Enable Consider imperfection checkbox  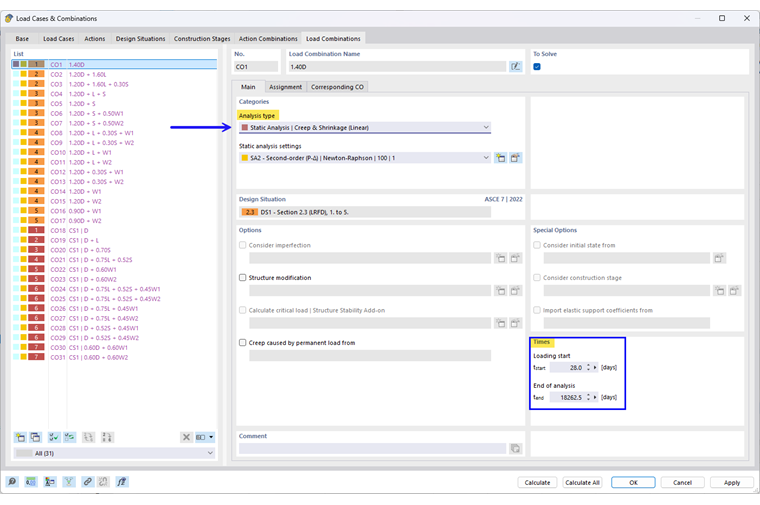pyautogui.click(x=242, y=245)
